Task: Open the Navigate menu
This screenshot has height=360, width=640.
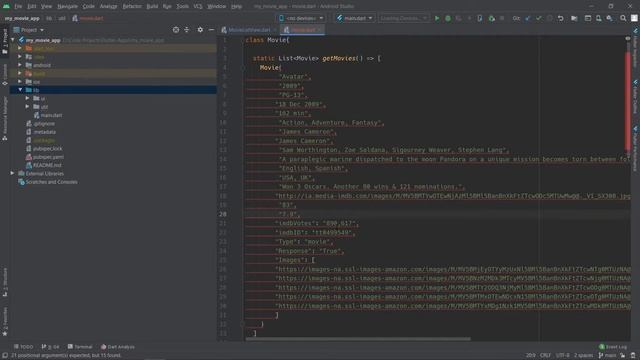Action: click(x=67, y=6)
